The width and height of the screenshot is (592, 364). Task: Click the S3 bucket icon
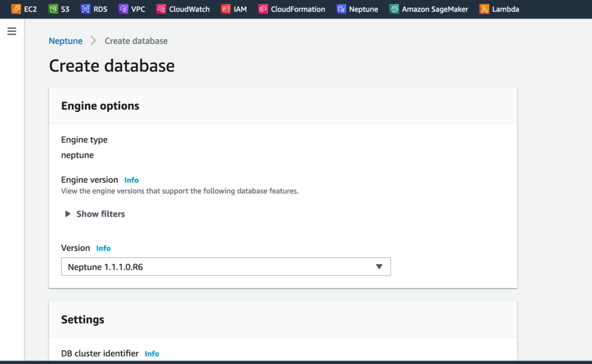coord(53,9)
